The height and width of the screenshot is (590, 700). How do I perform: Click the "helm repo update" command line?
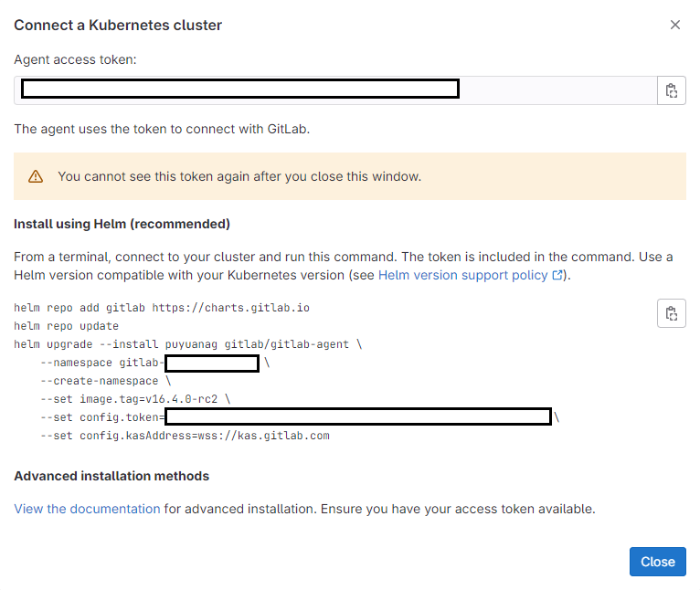pos(66,326)
